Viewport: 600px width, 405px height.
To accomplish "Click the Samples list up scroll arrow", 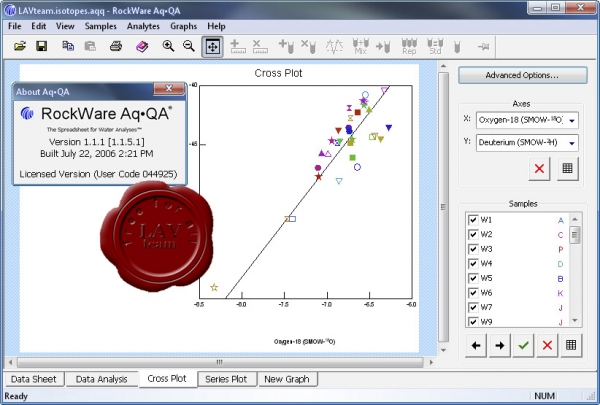I will click(x=575, y=219).
